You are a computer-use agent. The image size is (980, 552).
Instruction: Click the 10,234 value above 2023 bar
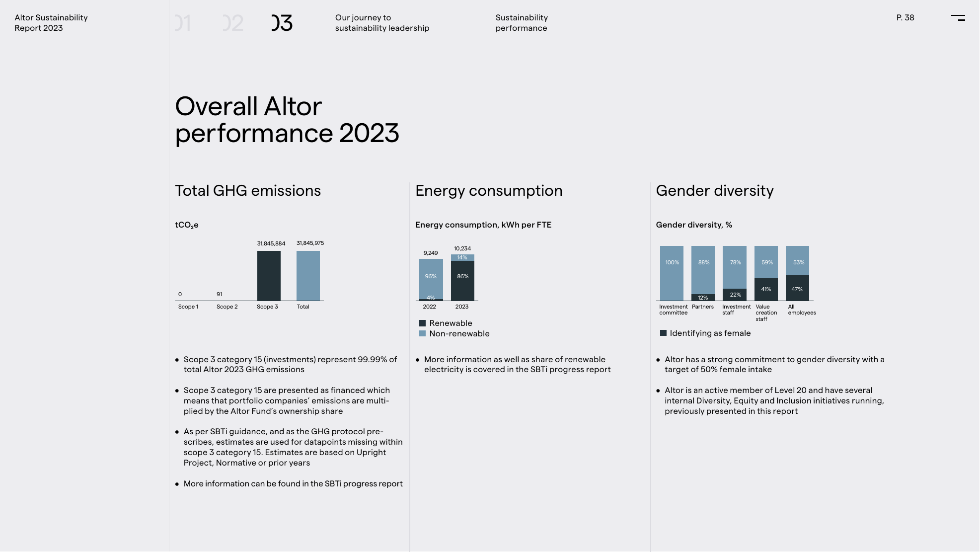tap(462, 248)
